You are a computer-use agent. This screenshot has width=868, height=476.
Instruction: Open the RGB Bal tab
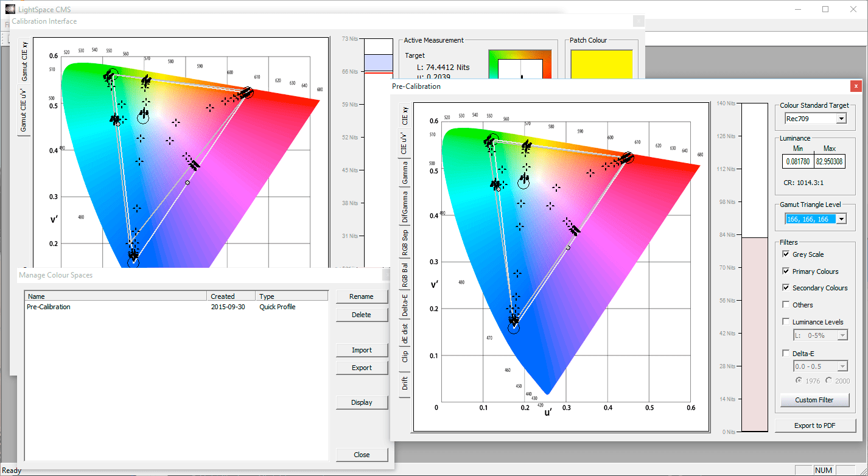[405, 275]
